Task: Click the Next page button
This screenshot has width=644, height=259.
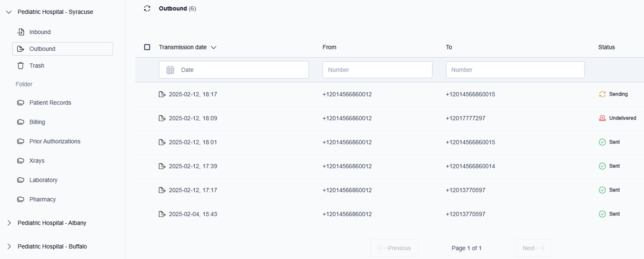Action: (x=533, y=248)
